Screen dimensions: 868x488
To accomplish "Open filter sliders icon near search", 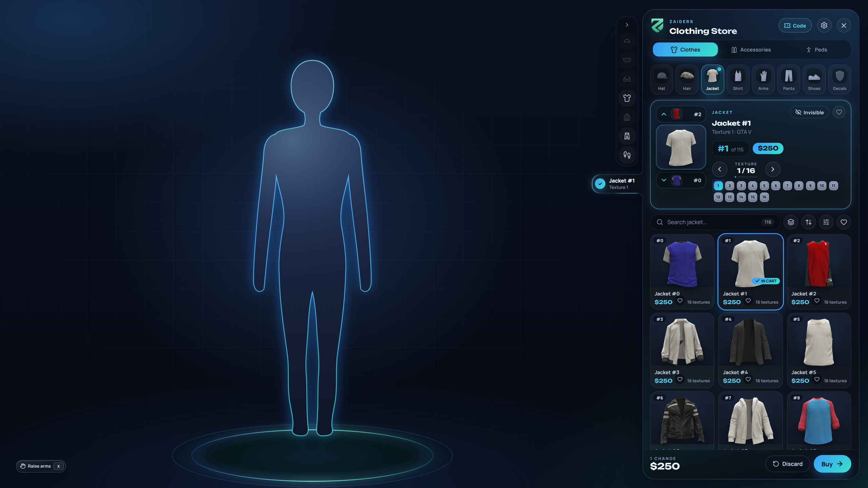I will pyautogui.click(x=826, y=222).
